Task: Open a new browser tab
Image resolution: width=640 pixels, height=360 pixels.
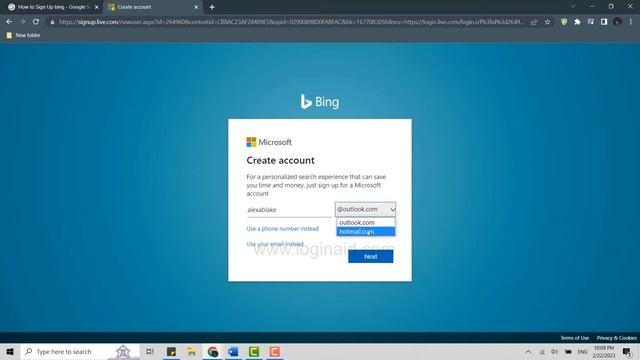Action: [x=212, y=7]
